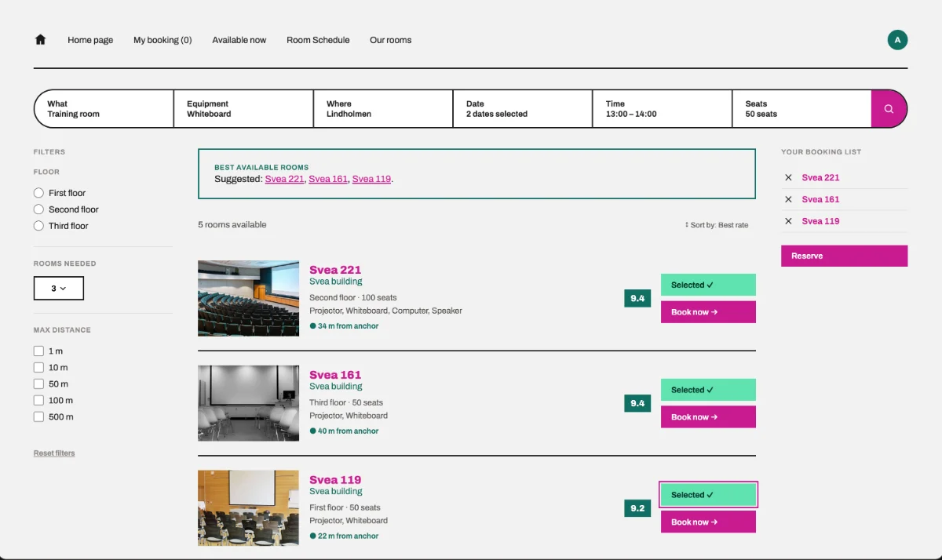Click Book now for Svea 119
Screen dimensions: 942x560
[x=708, y=522]
